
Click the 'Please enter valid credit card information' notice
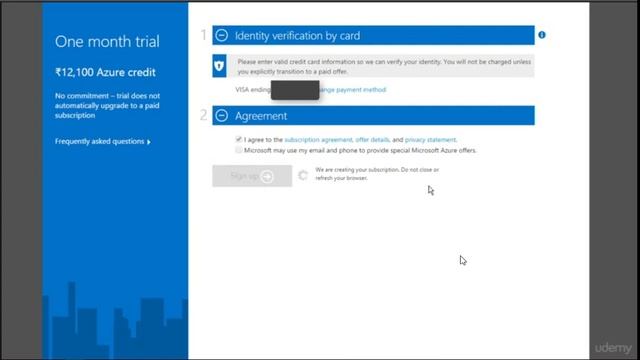[x=384, y=67]
